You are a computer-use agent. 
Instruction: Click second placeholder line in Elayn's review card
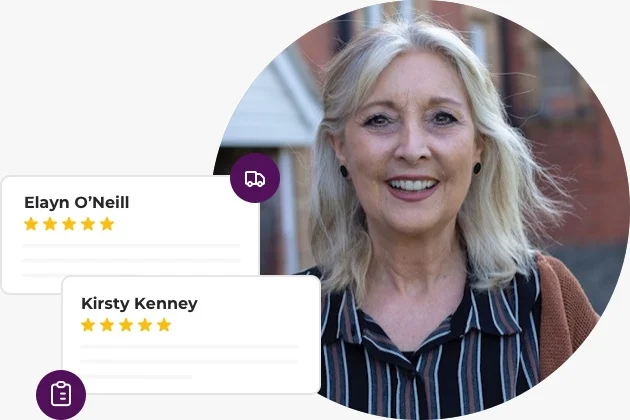click(132, 260)
